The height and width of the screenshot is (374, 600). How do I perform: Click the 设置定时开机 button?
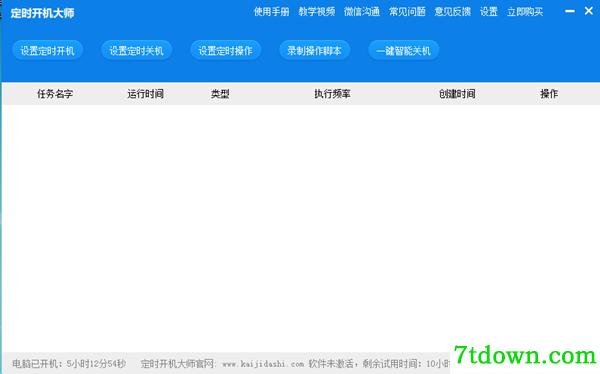point(47,51)
